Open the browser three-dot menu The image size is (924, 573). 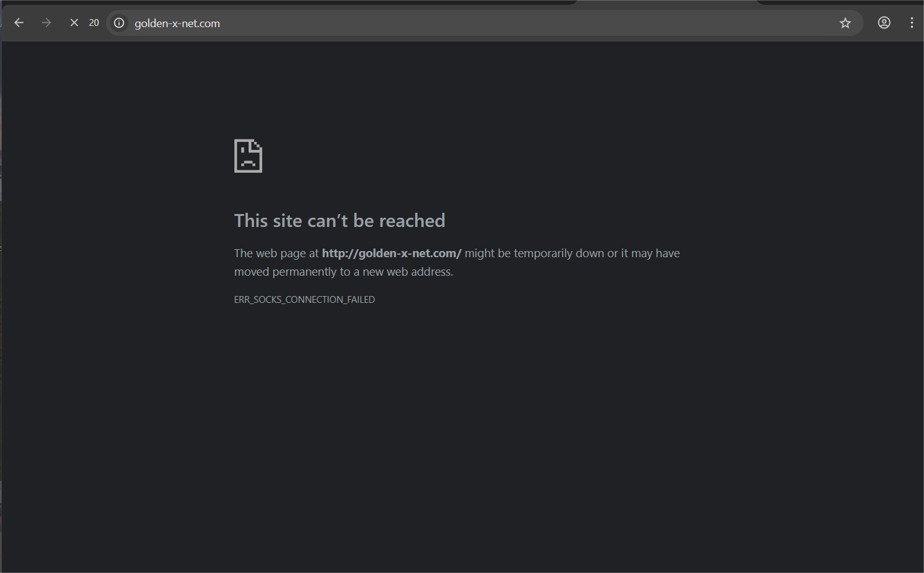point(912,23)
